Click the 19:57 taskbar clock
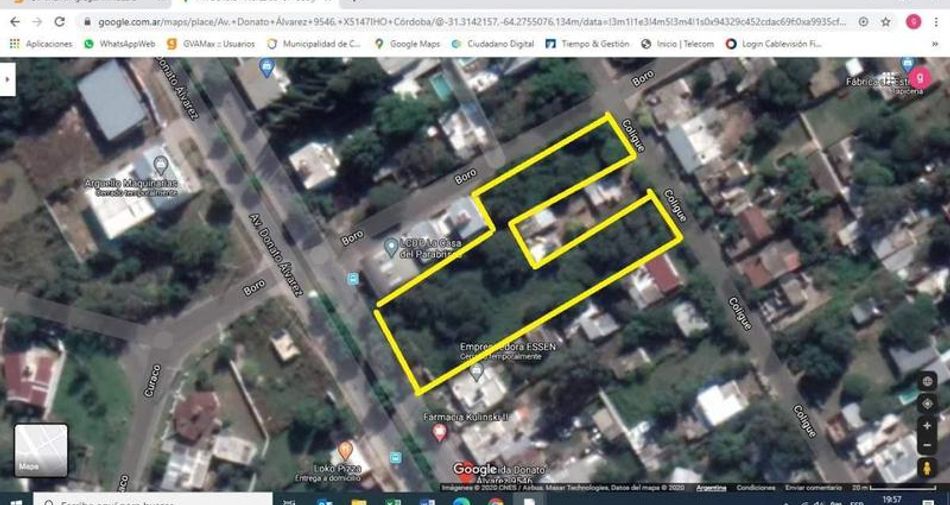This screenshot has width=950, height=505. tap(892, 500)
